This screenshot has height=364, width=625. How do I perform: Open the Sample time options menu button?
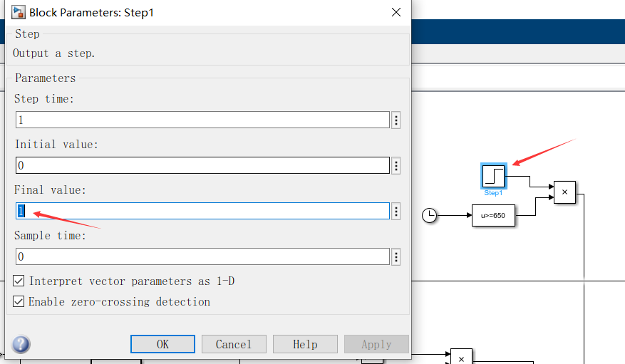[396, 257]
